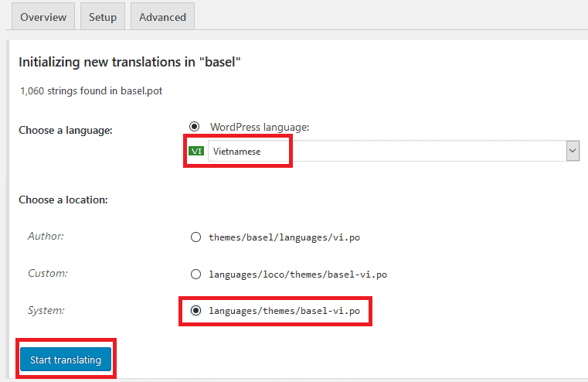Viewport: 588px width, 382px height.
Task: Choose Custom location languages/loco/themes/basel-vi.po
Action: [195, 275]
